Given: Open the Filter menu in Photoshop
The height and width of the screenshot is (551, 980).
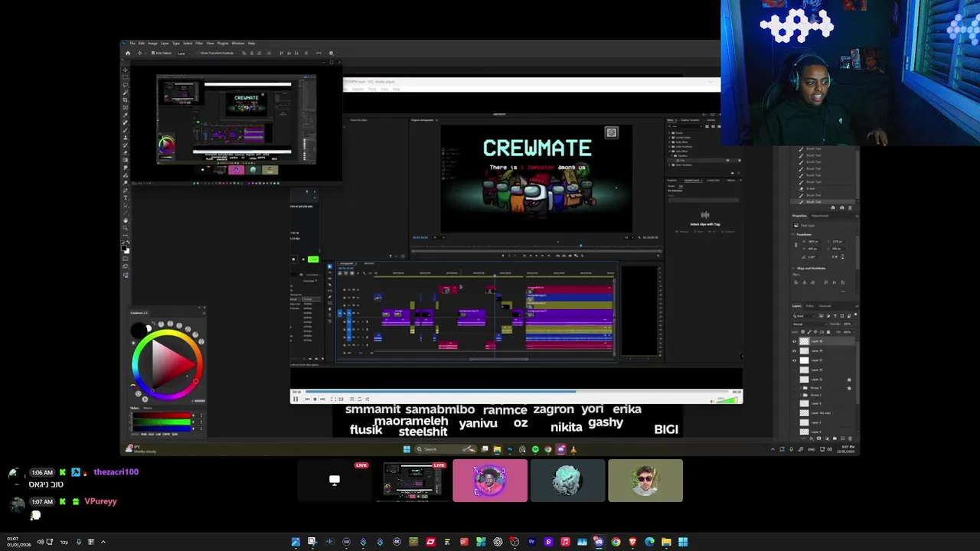Looking at the screenshot, I should (199, 44).
